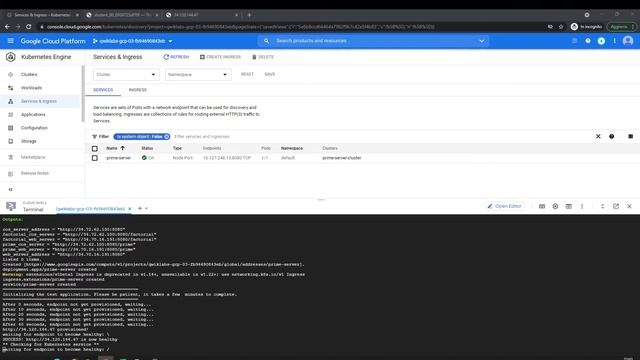Image resolution: width=640 pixels, height=360 pixels.
Task: Add a new Cloud Shell tab with plus
Action: point(140,209)
